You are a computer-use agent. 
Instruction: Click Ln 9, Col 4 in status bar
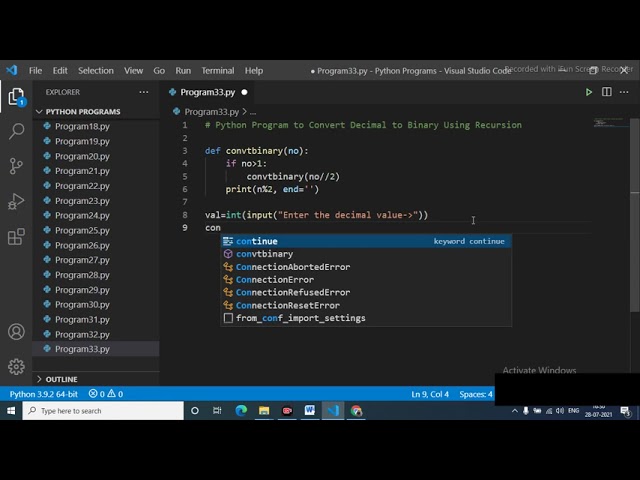coord(430,394)
